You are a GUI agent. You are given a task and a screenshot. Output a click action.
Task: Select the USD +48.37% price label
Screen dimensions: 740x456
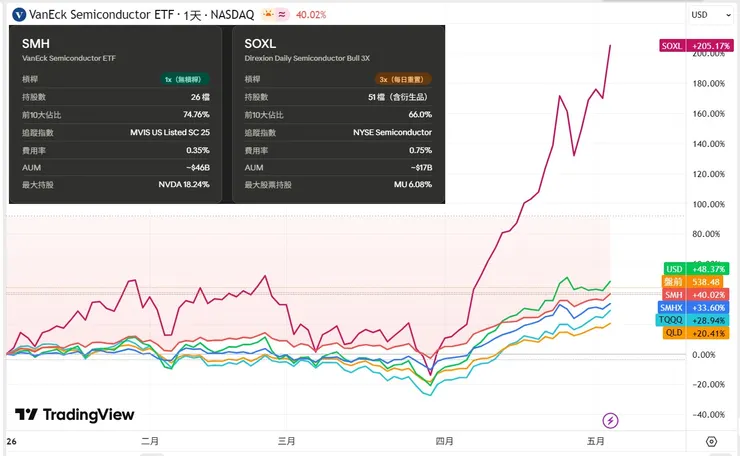click(x=696, y=269)
